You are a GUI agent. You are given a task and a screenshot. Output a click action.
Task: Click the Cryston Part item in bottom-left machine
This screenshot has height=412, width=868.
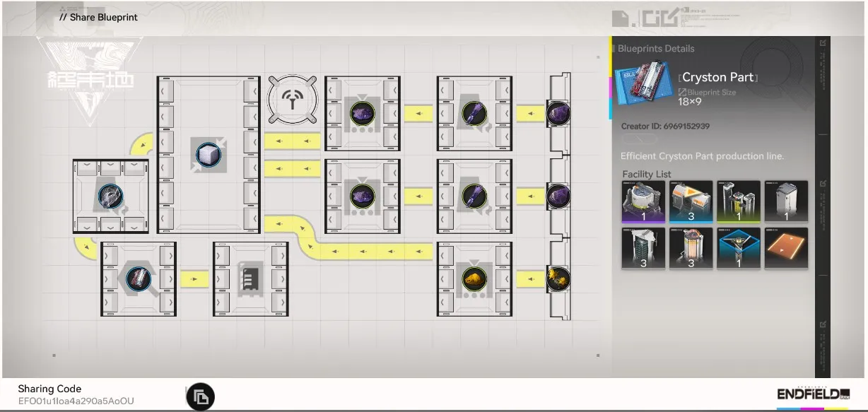139,279
